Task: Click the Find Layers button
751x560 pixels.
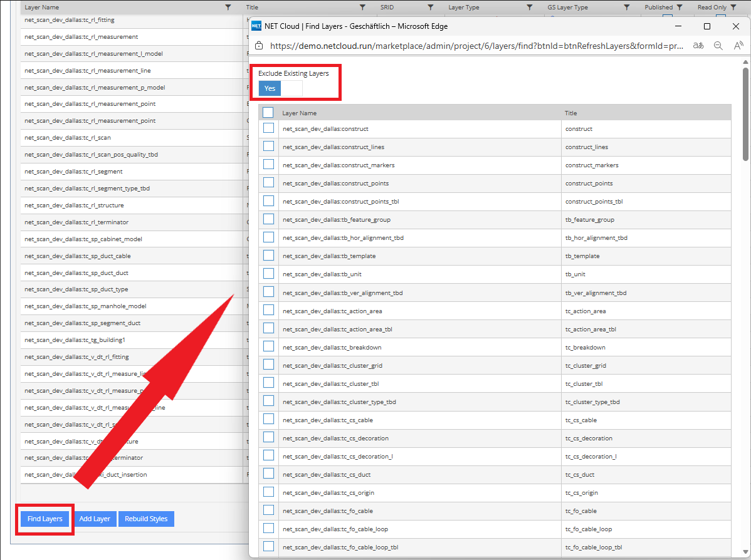Action: [x=45, y=519]
